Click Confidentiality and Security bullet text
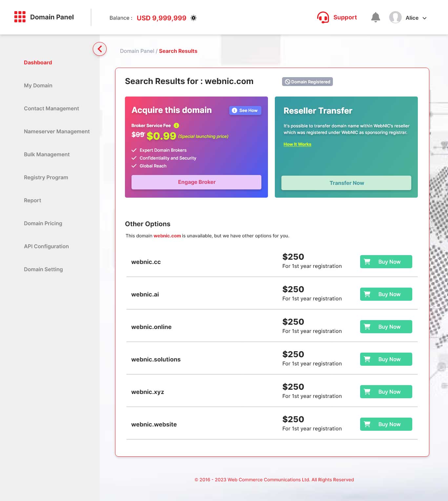This screenshot has width=448, height=501. pyautogui.click(x=168, y=158)
